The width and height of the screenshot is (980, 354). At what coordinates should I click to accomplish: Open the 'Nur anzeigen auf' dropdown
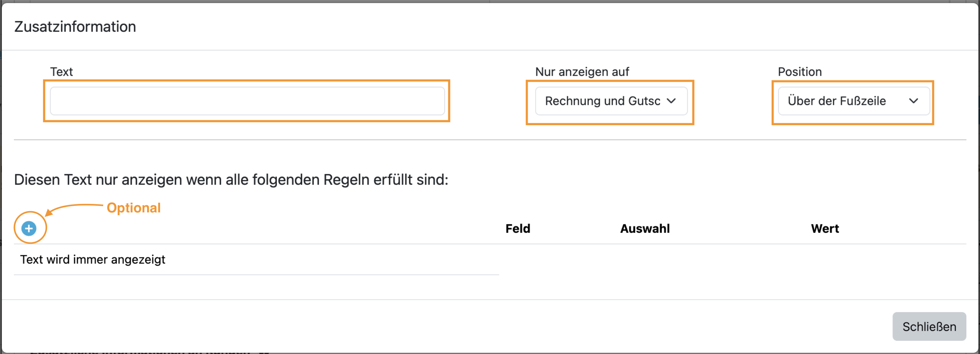[611, 101]
